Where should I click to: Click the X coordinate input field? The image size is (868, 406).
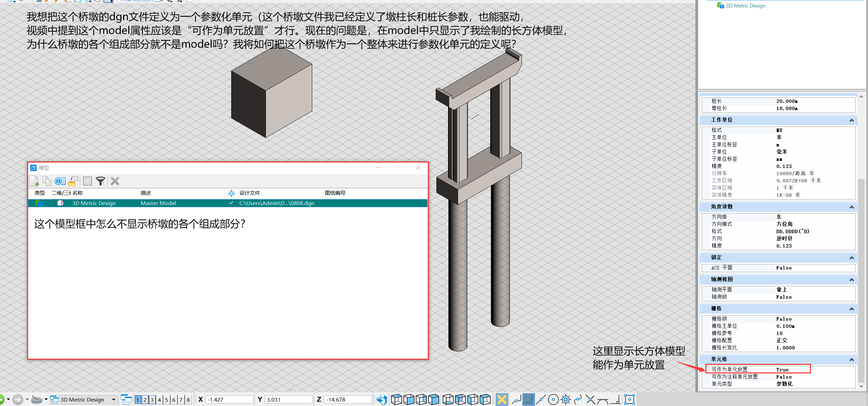tap(228, 399)
